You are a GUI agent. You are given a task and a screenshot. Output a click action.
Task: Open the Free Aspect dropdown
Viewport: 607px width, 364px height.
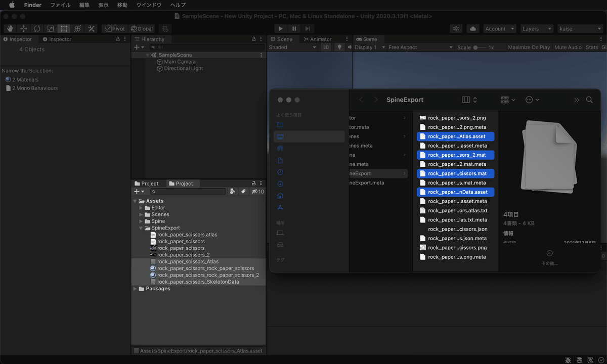[x=420, y=47]
